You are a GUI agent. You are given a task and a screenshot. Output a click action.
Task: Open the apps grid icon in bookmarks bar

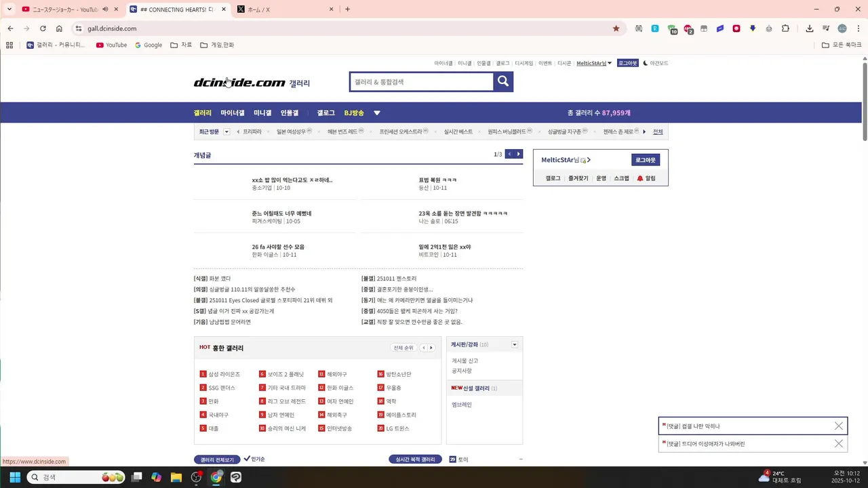[x=9, y=45]
